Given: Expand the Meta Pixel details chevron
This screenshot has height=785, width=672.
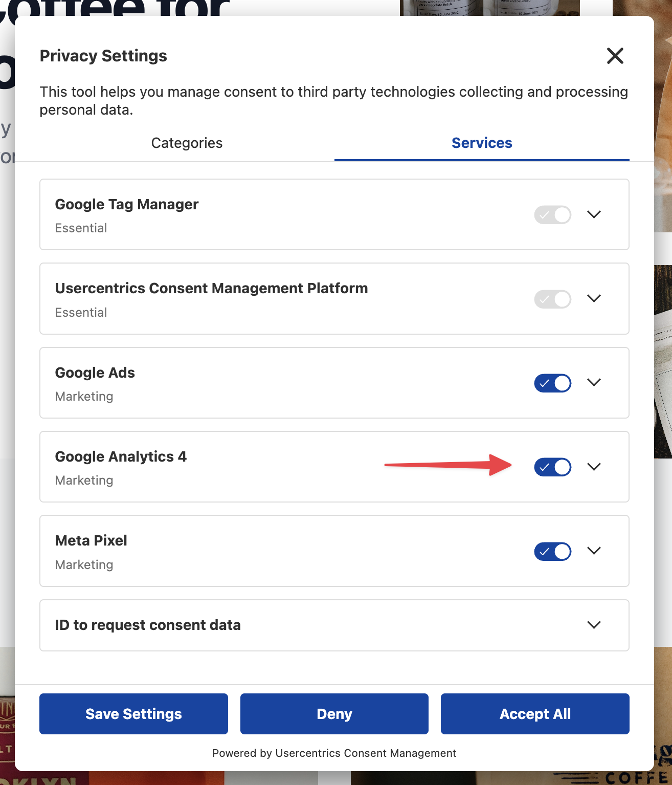Looking at the screenshot, I should click(x=594, y=551).
